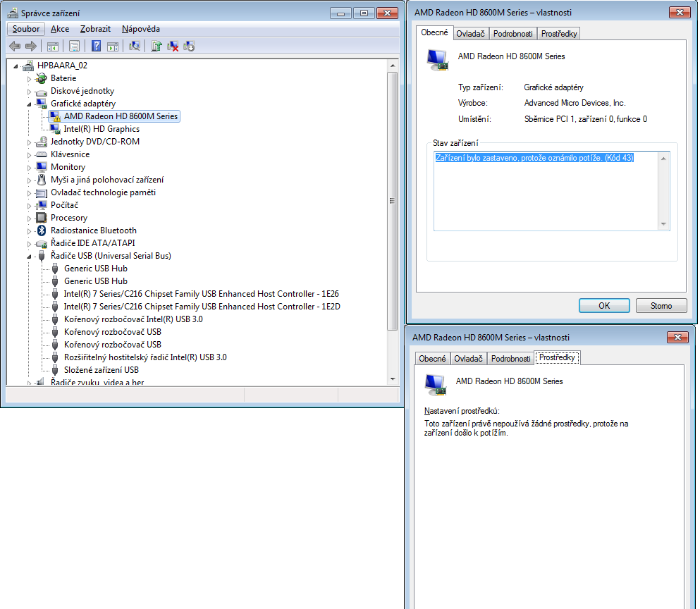Expand the Ovladač technologie paměti node
The width and height of the screenshot is (700, 609).
pos(30,193)
